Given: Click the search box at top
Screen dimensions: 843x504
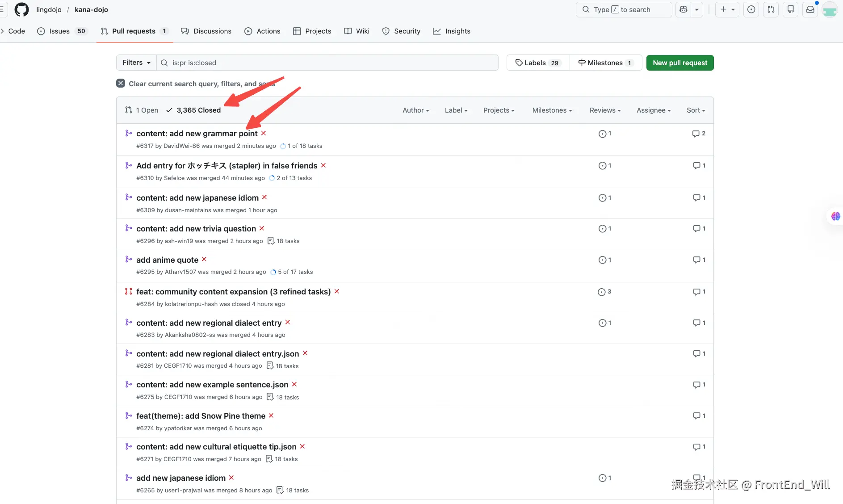Looking at the screenshot, I should click(x=624, y=9).
